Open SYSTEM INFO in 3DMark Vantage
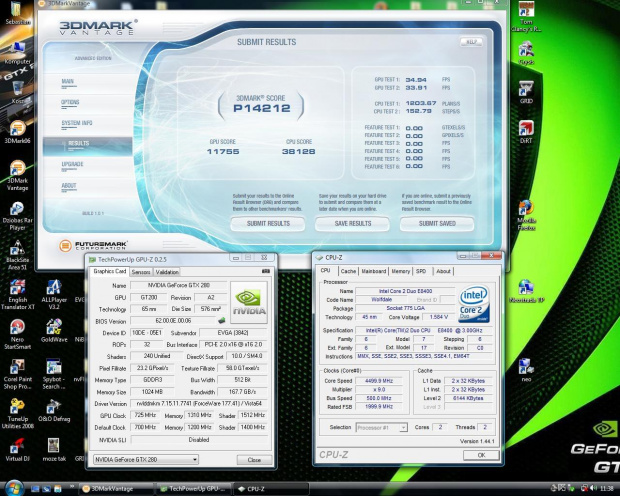The width and height of the screenshot is (620, 496). pyautogui.click(x=77, y=123)
